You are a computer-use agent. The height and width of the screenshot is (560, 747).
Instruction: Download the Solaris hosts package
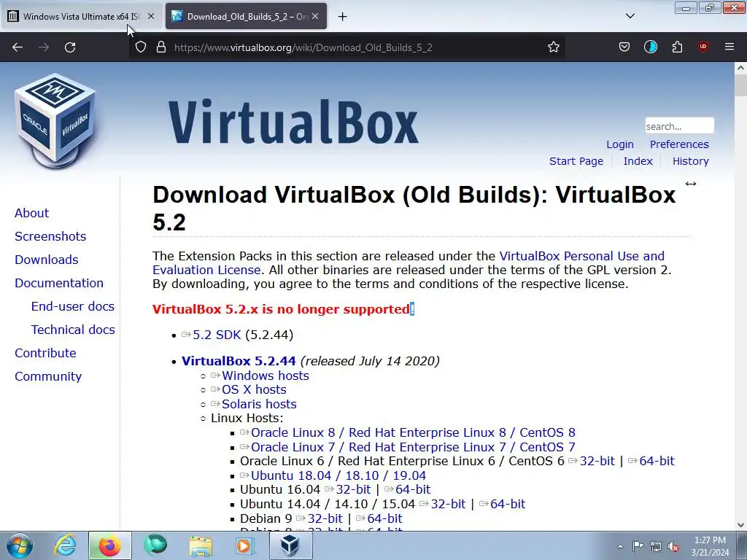[x=259, y=404]
